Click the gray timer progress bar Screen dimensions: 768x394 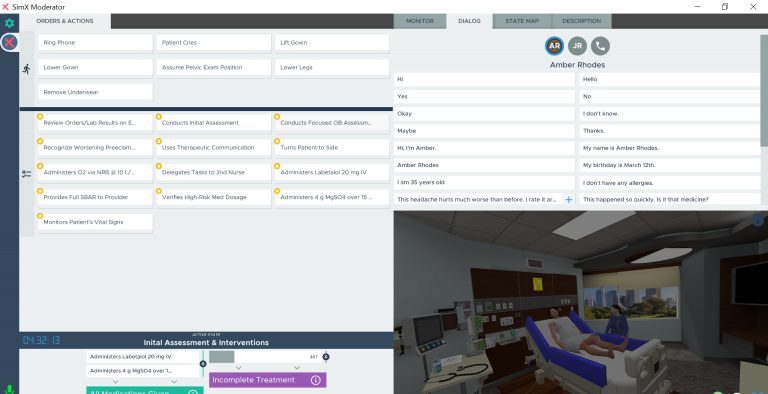(x=222, y=357)
